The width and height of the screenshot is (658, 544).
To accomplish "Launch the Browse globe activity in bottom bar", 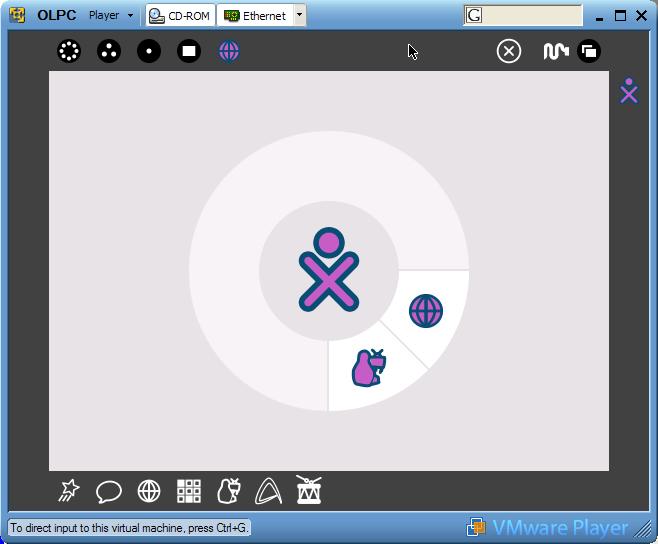I will (149, 491).
